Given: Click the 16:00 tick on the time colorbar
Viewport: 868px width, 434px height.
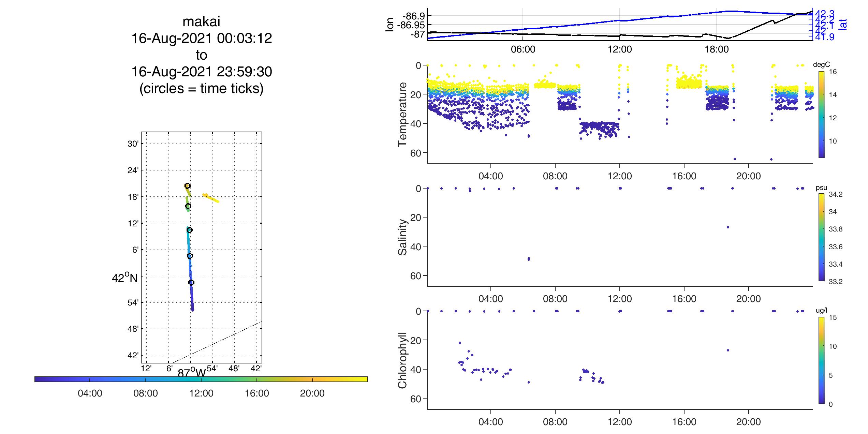Looking at the screenshot, I should 257,393.
